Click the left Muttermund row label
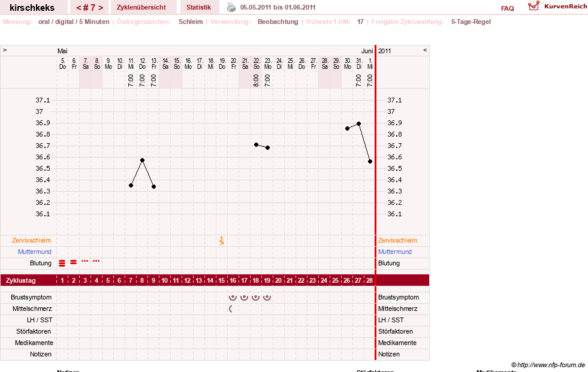588x372 pixels. pyautogui.click(x=35, y=252)
